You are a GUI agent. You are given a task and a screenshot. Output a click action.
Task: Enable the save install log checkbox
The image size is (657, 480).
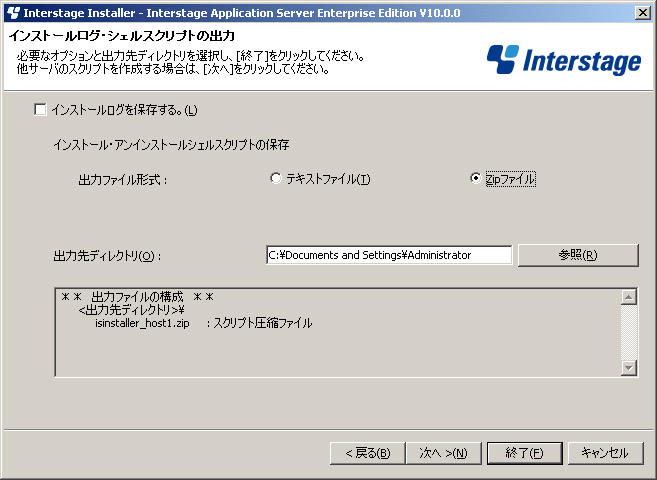click(x=40, y=110)
